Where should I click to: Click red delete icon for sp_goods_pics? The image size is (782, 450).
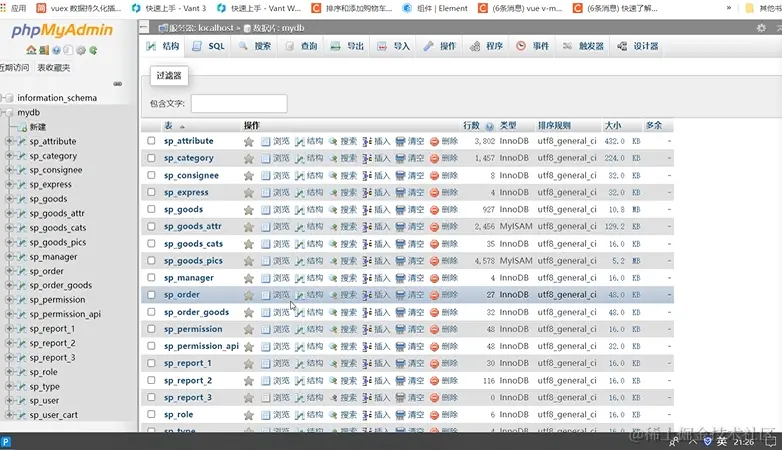[434, 261]
